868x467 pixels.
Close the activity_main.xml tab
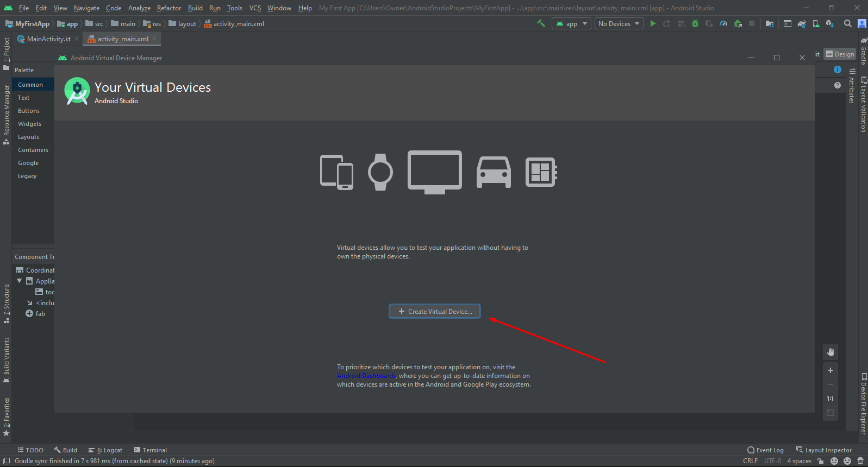point(154,39)
